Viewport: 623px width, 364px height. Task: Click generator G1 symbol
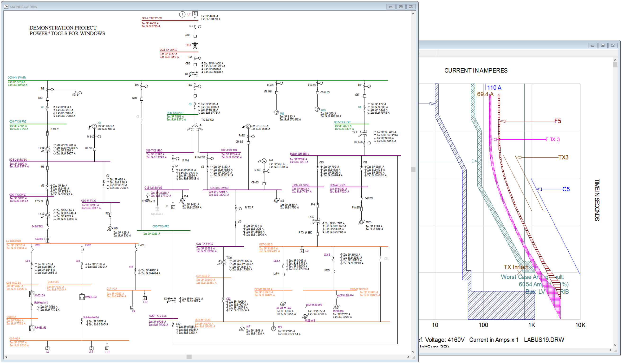[x=94, y=127]
